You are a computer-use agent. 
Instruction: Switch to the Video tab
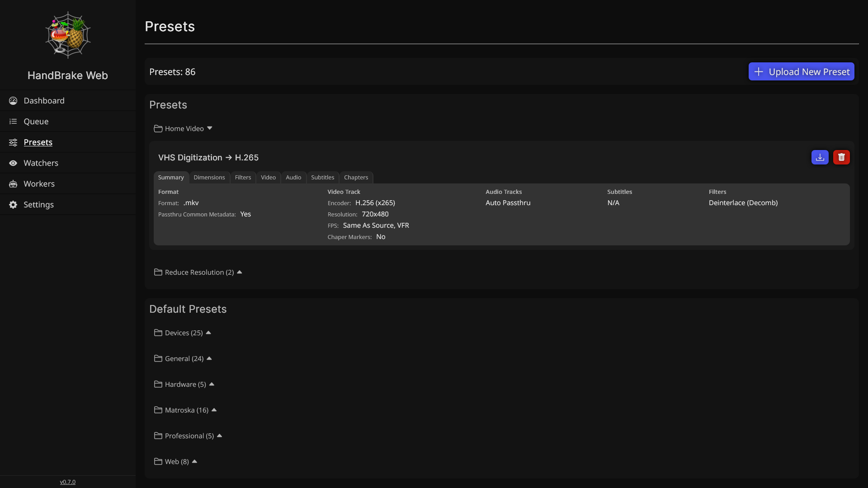pos(268,178)
